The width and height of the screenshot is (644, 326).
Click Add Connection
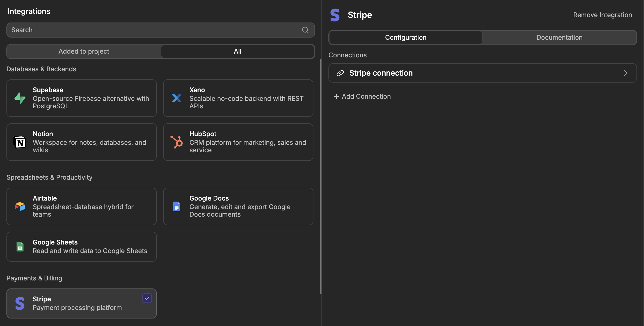pyautogui.click(x=362, y=97)
